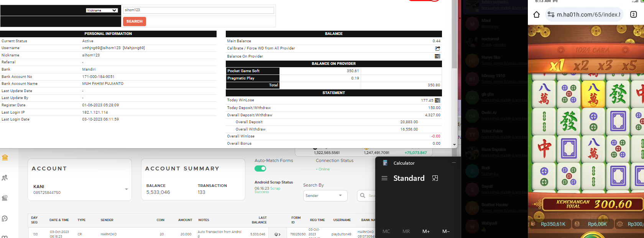Click the Kemenangan Total 300,60 banner
The width and height of the screenshot is (644, 238).
593,204
